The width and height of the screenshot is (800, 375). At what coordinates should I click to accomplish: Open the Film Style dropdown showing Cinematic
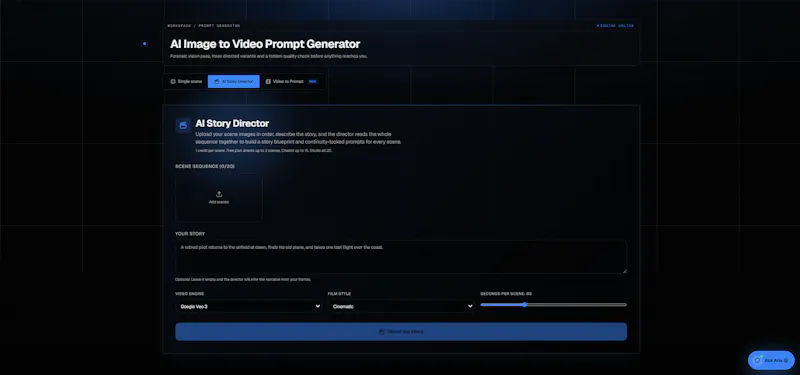click(401, 306)
